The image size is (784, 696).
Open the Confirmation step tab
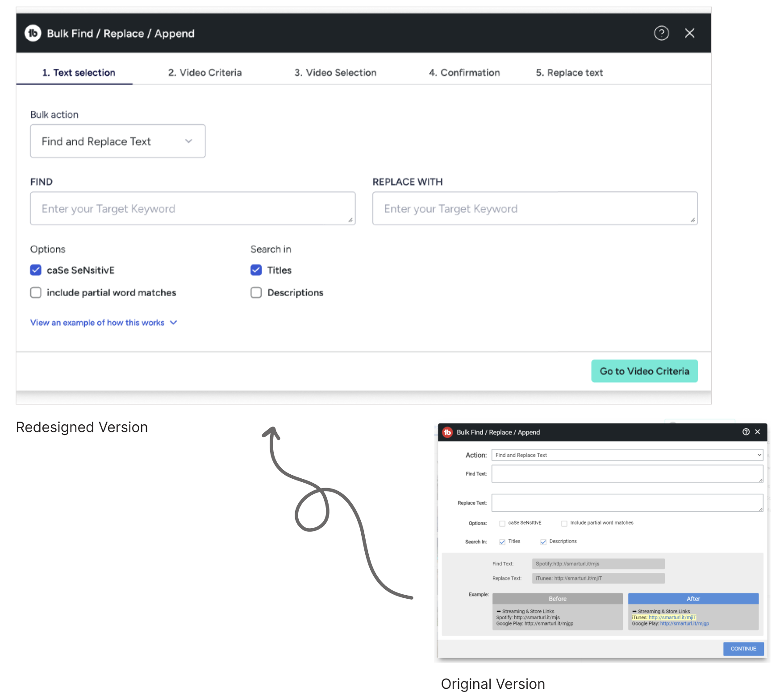(464, 73)
